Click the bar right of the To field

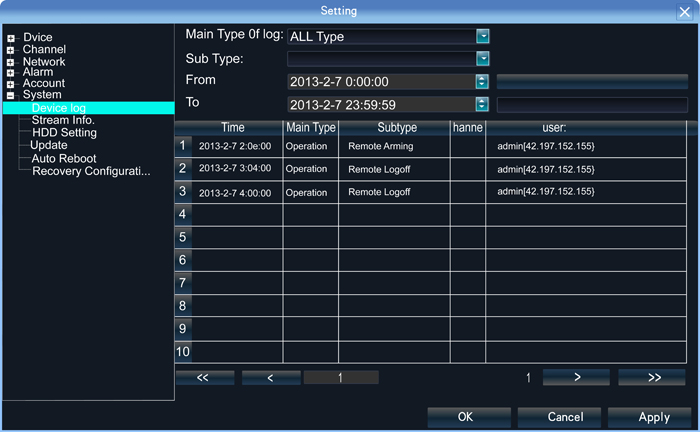592,105
